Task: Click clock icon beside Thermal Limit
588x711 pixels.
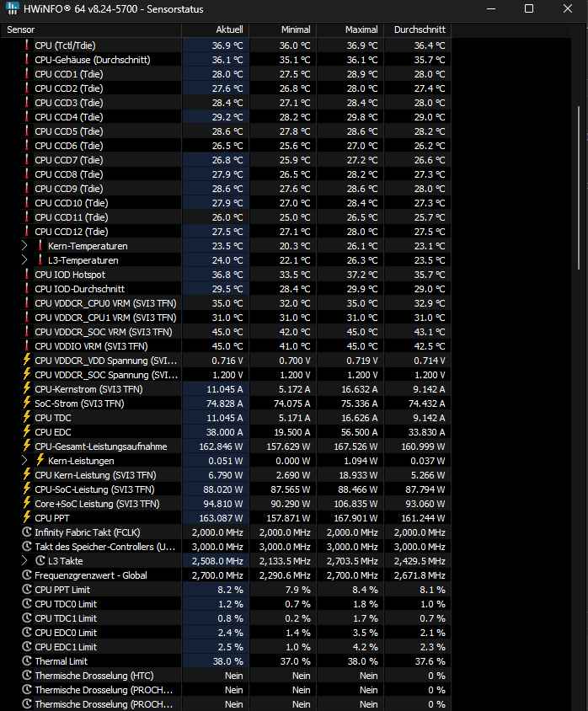Action: (x=27, y=661)
